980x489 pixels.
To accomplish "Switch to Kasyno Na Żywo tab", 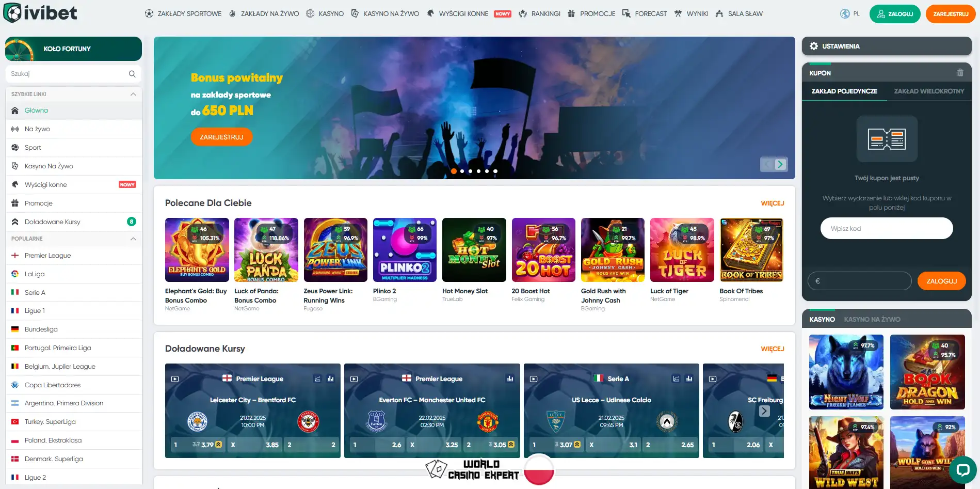I will point(872,319).
